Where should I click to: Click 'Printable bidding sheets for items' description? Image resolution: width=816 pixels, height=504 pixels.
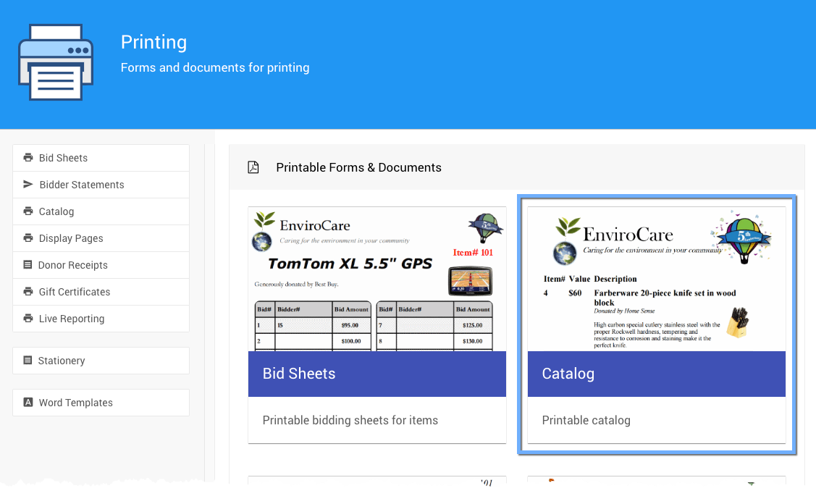[x=350, y=420]
